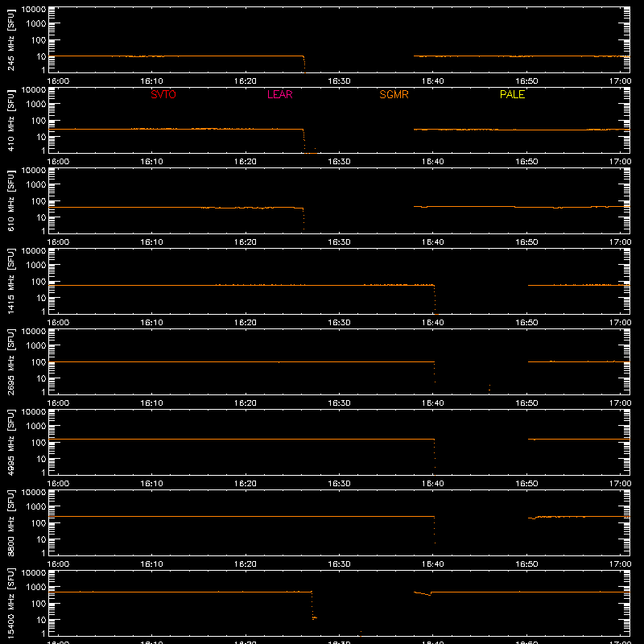Select the '4995 MHz [SFU]' axis title
The width and height of the screenshot is (644, 644).
click(x=10, y=443)
